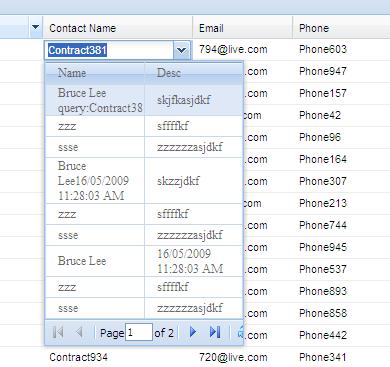Sort by the Email column header

coord(243,28)
